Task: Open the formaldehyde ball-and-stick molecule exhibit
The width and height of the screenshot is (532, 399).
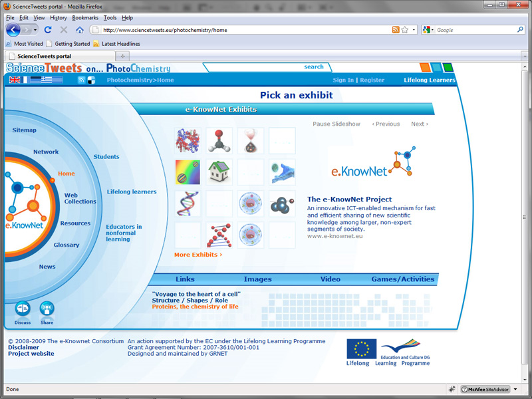Action: pyautogui.click(x=219, y=141)
